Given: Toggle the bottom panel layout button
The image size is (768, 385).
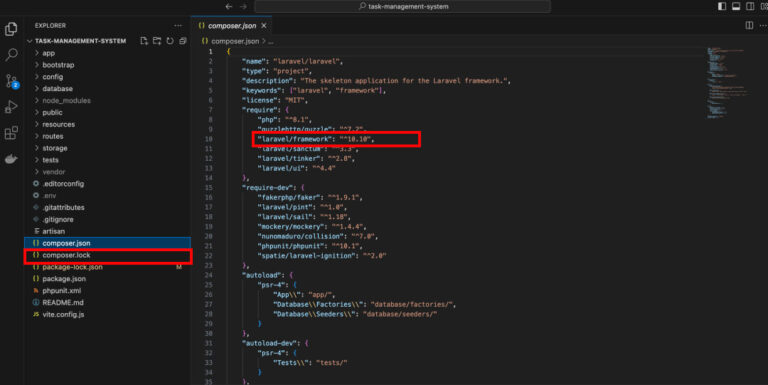Looking at the screenshot, I should [x=736, y=6].
